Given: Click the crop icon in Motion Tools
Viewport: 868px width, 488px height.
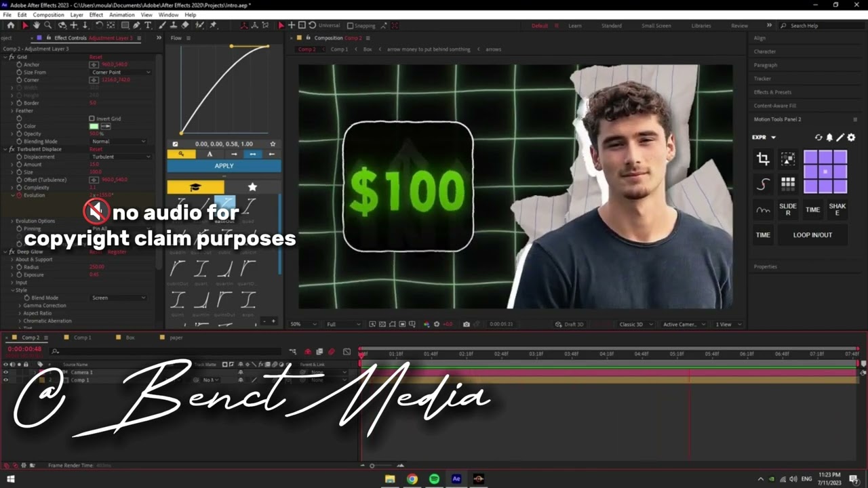Looking at the screenshot, I should (763, 159).
